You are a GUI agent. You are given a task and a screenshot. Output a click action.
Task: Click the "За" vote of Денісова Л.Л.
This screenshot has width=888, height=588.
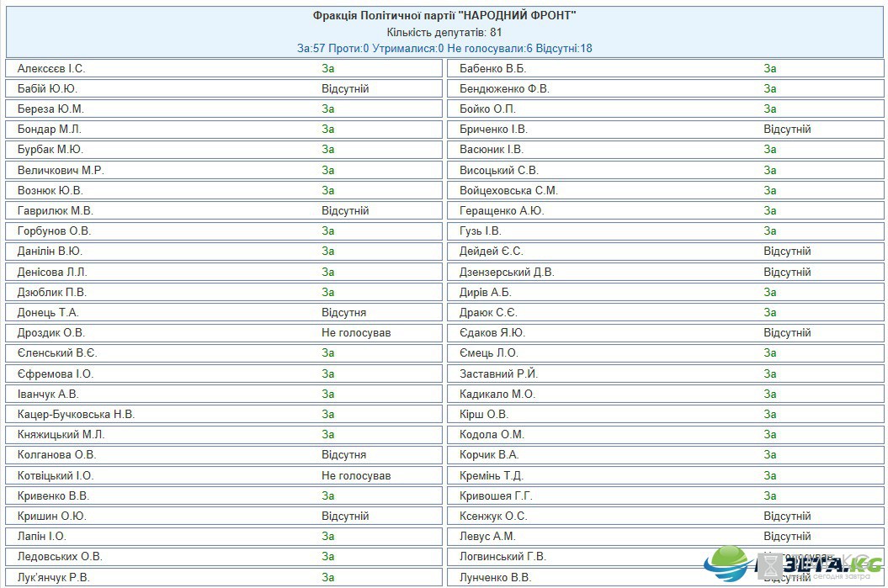coord(328,273)
